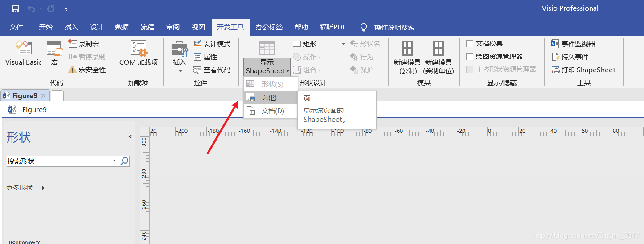Open the 搜索形状 history dropdown arrow
Image resolution: width=644 pixels, height=244 pixels.
point(115,161)
